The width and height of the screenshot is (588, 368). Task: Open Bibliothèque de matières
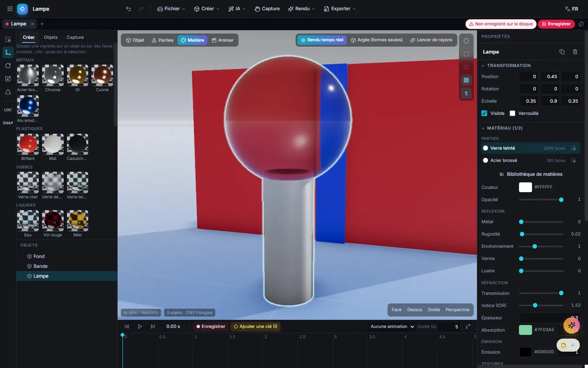click(x=531, y=174)
